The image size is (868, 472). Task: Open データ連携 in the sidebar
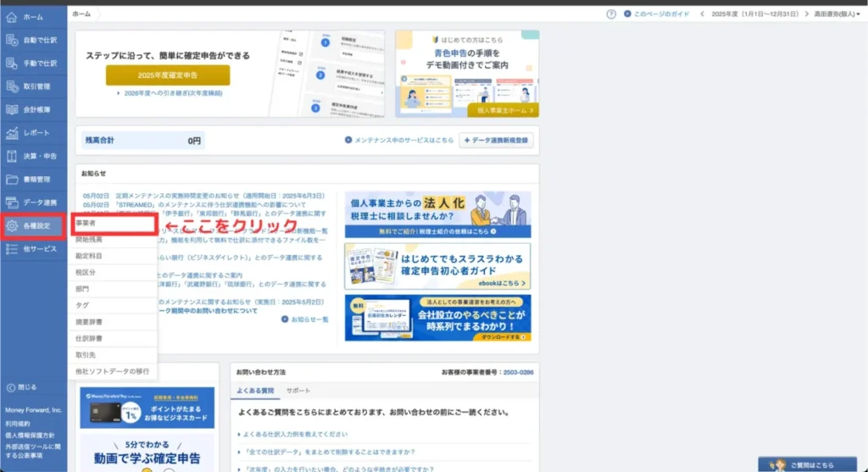point(33,203)
